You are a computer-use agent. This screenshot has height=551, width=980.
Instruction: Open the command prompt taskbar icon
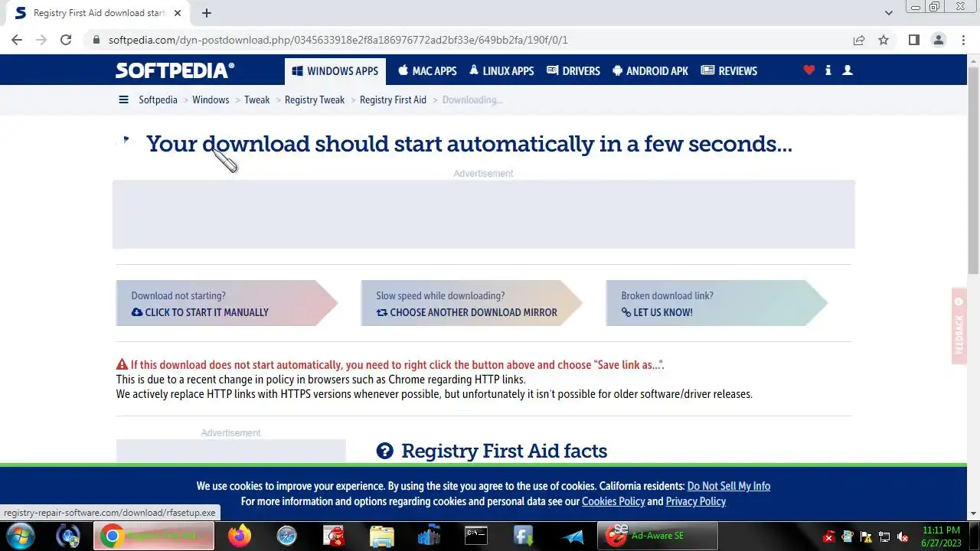(x=476, y=536)
